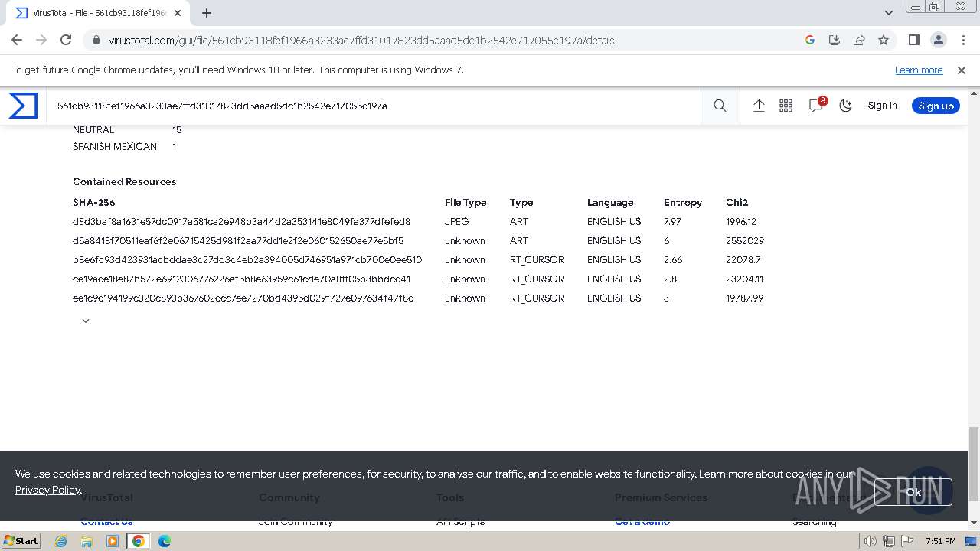This screenshot has height=551, width=980.
Task: Click hash starting with ce19ace18e87b
Action: point(241,279)
